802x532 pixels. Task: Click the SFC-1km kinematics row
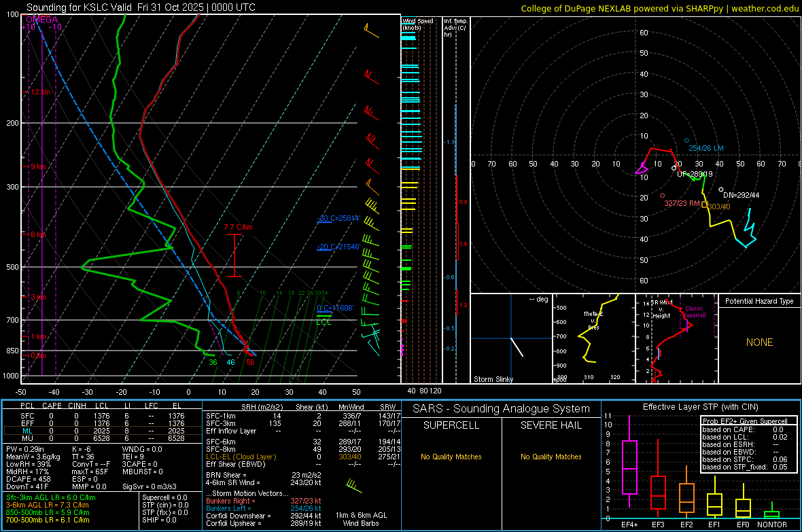coord(303,416)
